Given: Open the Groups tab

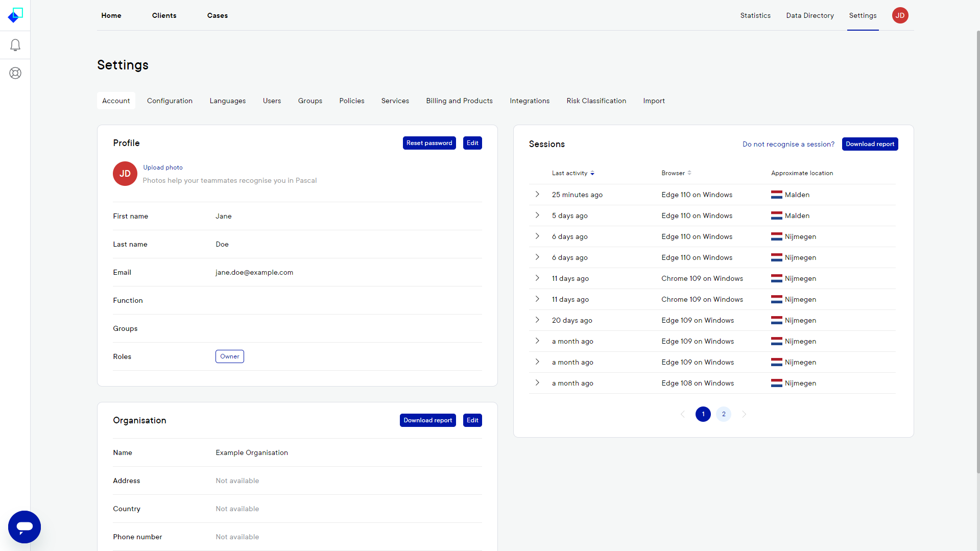Looking at the screenshot, I should tap(310, 101).
